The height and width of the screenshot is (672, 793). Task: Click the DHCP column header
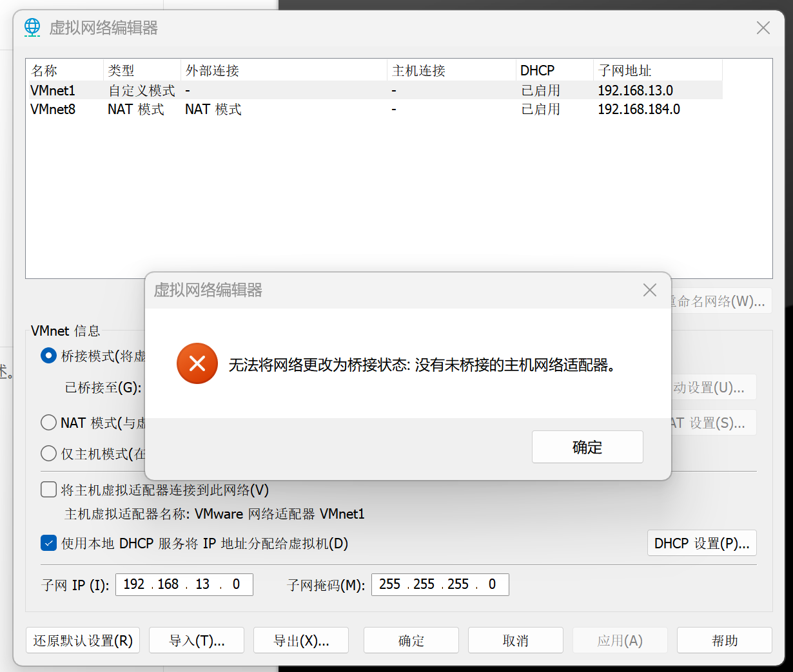(x=554, y=70)
